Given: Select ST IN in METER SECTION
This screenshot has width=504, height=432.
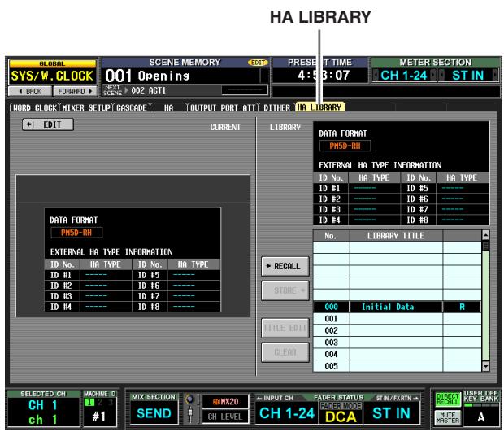Looking at the screenshot, I should tap(468, 76).
